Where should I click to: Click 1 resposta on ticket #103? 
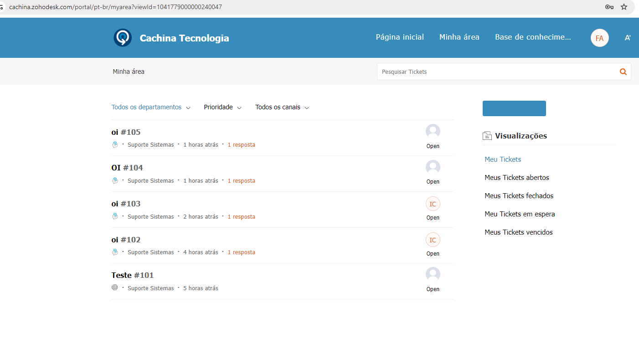pyautogui.click(x=242, y=217)
